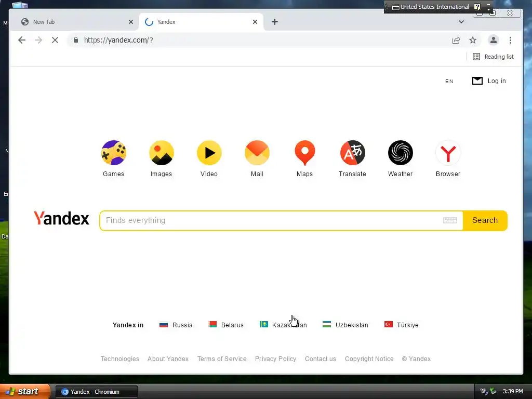532x399 pixels.
Task: Open the Contact us link
Action: (320, 358)
